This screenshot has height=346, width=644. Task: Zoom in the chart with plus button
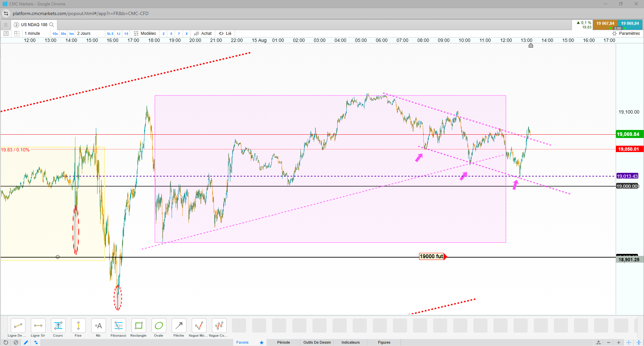(x=619, y=342)
